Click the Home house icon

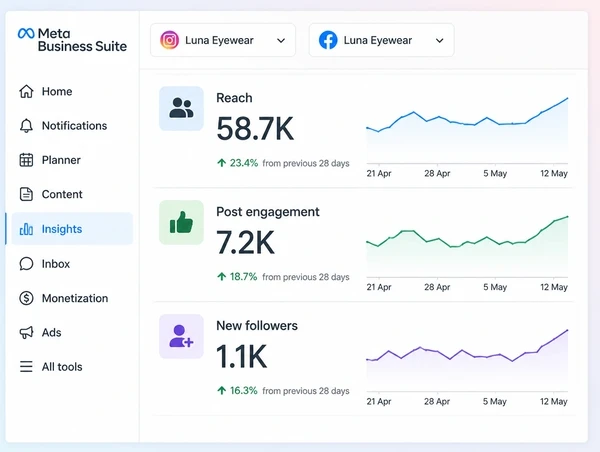(x=26, y=91)
